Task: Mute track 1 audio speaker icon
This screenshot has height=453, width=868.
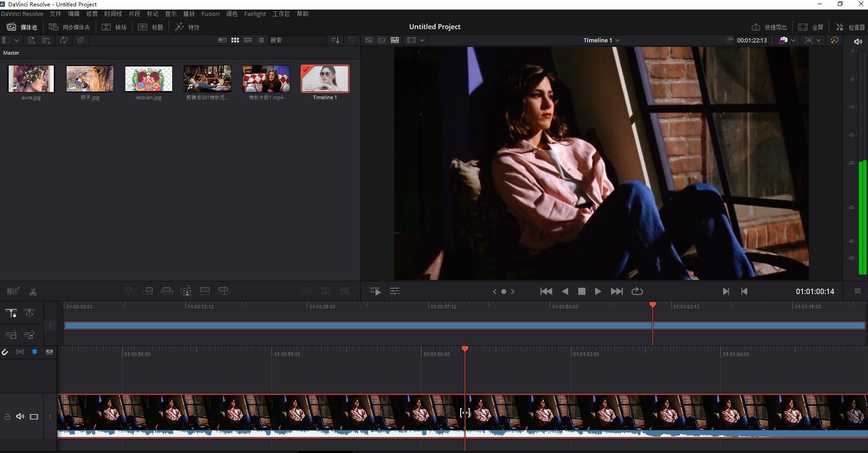Action: click(20, 417)
